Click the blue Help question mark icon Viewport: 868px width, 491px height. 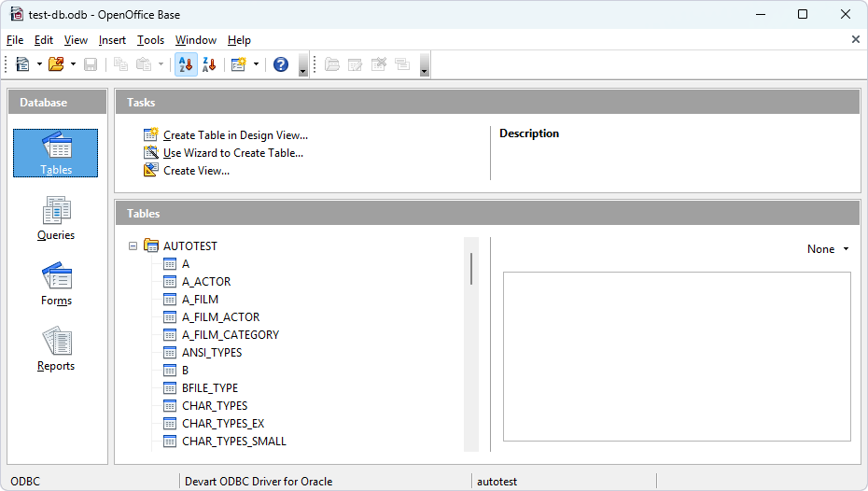(281, 64)
